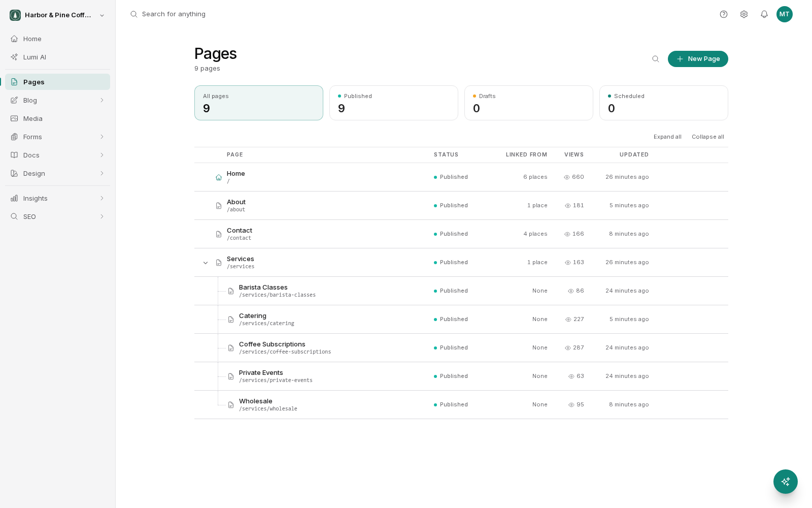Click the document icon for Private Events
Viewport: 812px width, 508px height.
coord(231,376)
